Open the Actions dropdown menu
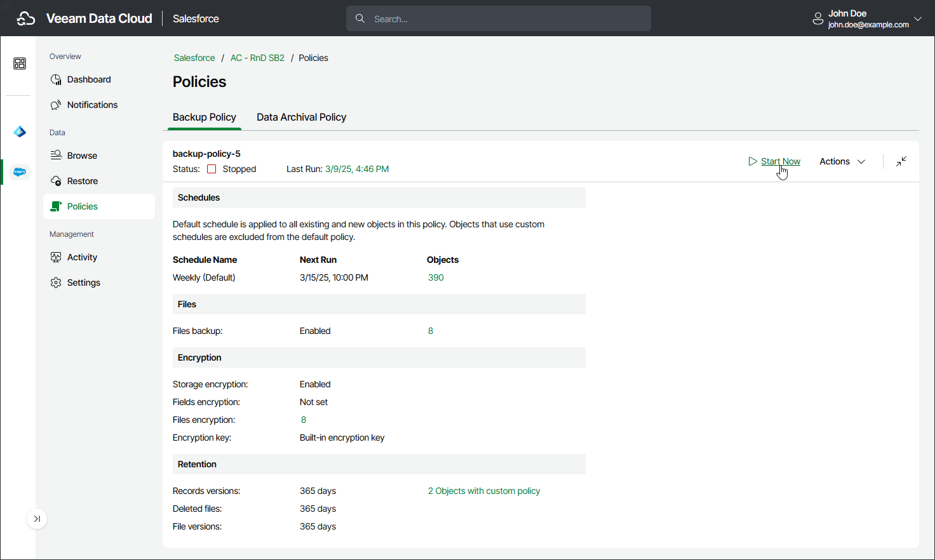This screenshot has height=560, width=935. [842, 161]
